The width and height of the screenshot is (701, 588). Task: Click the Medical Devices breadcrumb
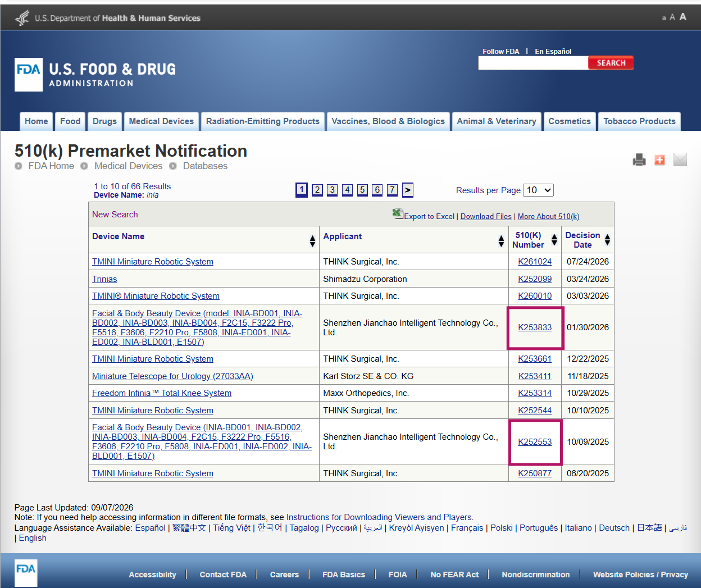pyautogui.click(x=128, y=166)
